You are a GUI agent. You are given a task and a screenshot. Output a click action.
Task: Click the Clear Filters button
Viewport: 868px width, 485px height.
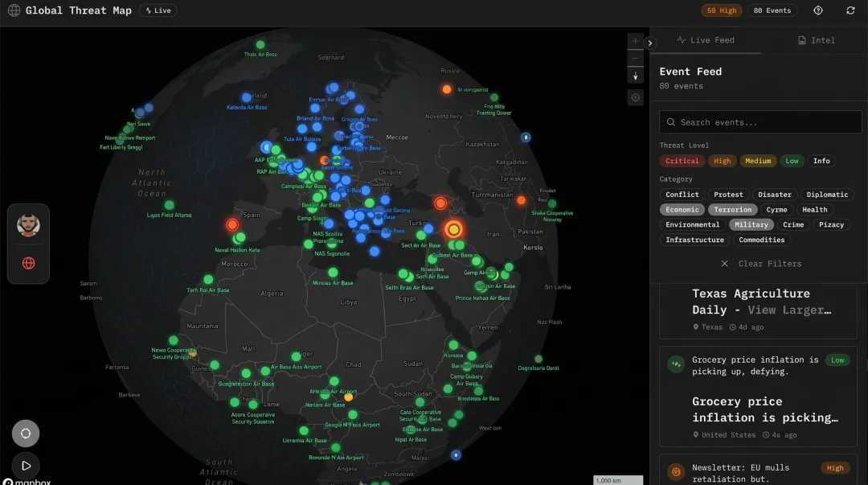[762, 264]
